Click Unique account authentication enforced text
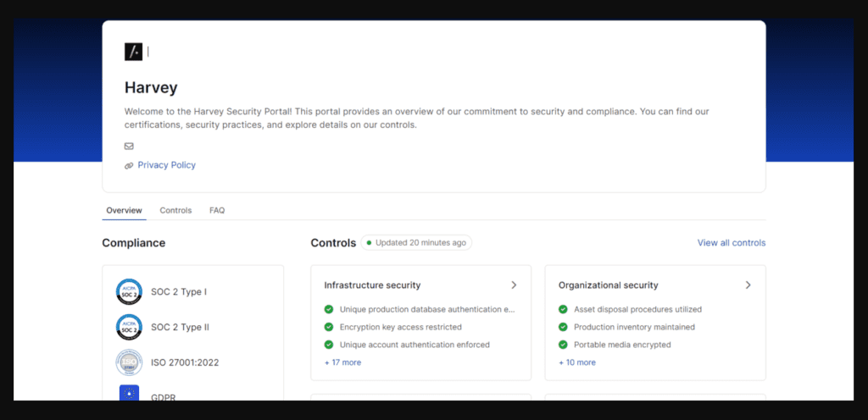The height and width of the screenshot is (420, 868). pos(415,345)
